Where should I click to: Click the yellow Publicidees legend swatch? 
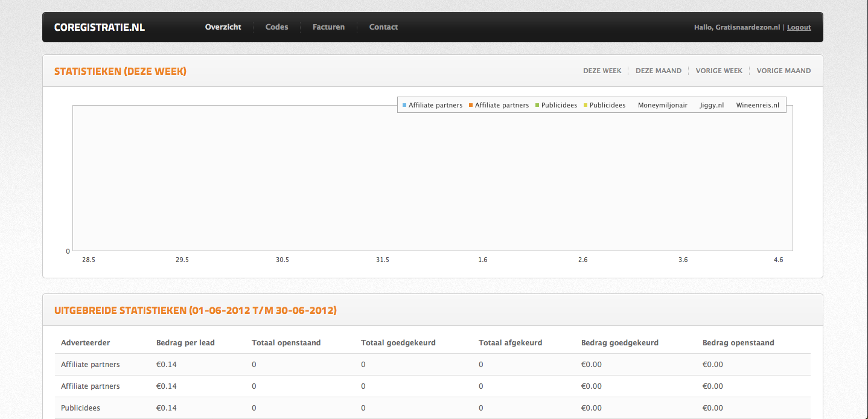tap(586, 105)
